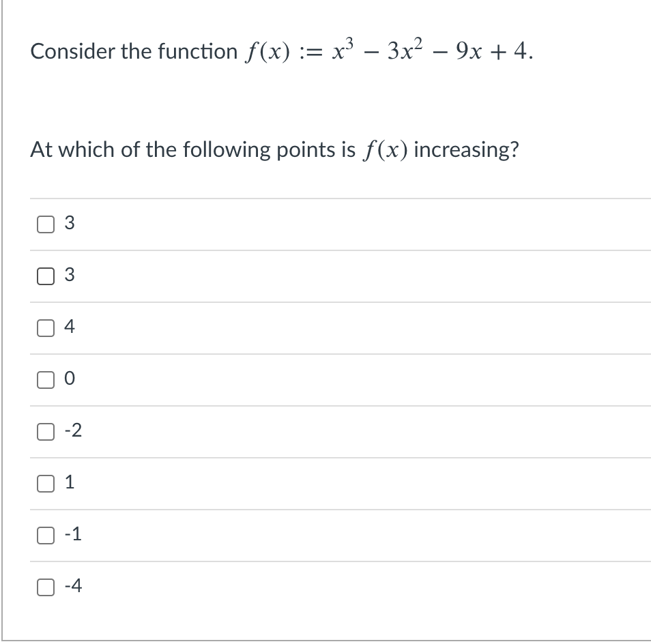
Task: Toggle the checkbox beside option 0
Action: pos(46,379)
